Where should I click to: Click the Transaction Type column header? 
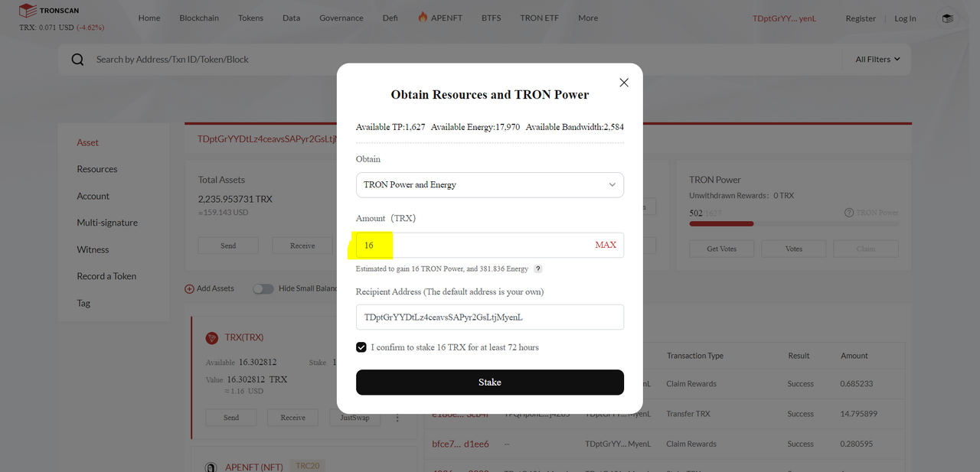pos(695,356)
